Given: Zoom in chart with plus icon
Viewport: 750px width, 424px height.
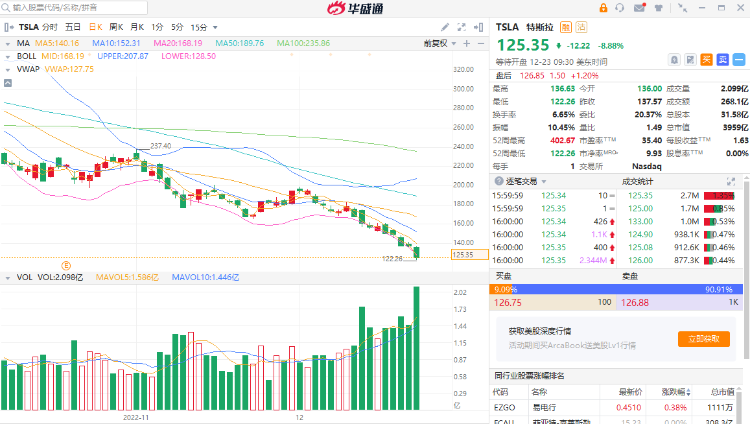Looking at the screenshot, I should click(x=467, y=44).
